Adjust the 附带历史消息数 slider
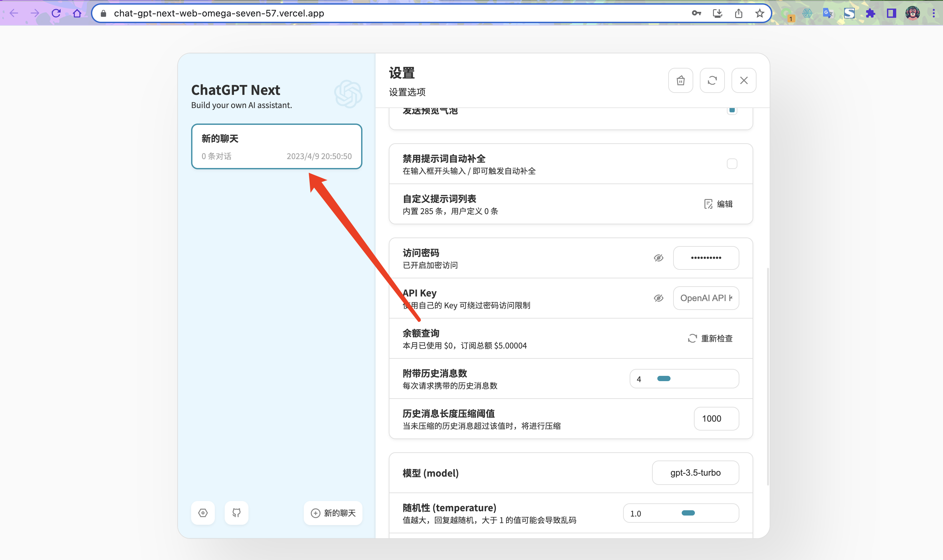The width and height of the screenshot is (943, 560). click(664, 378)
